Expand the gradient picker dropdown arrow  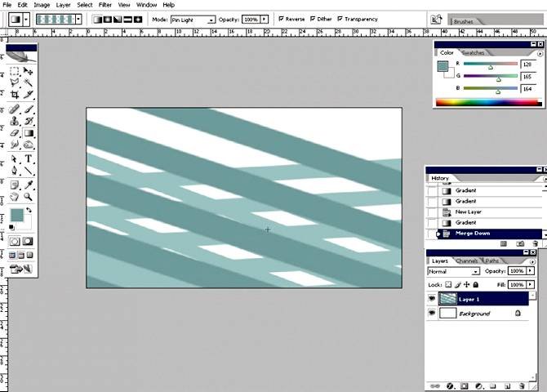81,19
